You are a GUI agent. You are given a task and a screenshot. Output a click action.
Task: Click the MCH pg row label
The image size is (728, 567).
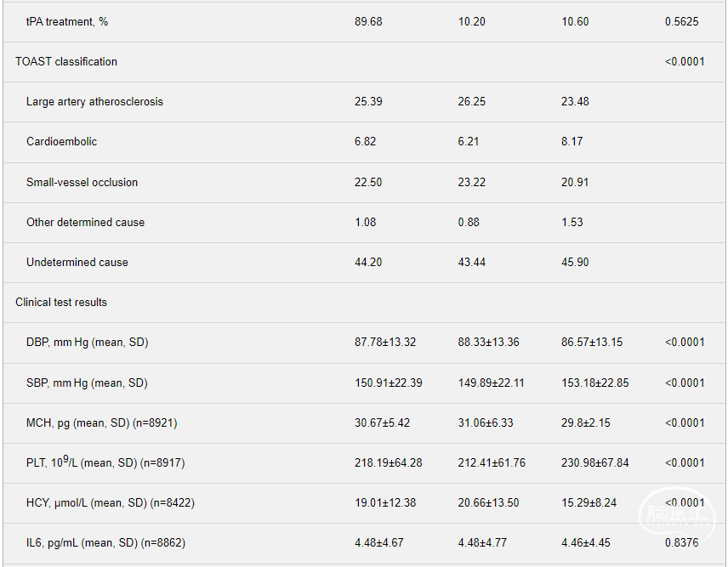pyautogui.click(x=101, y=422)
